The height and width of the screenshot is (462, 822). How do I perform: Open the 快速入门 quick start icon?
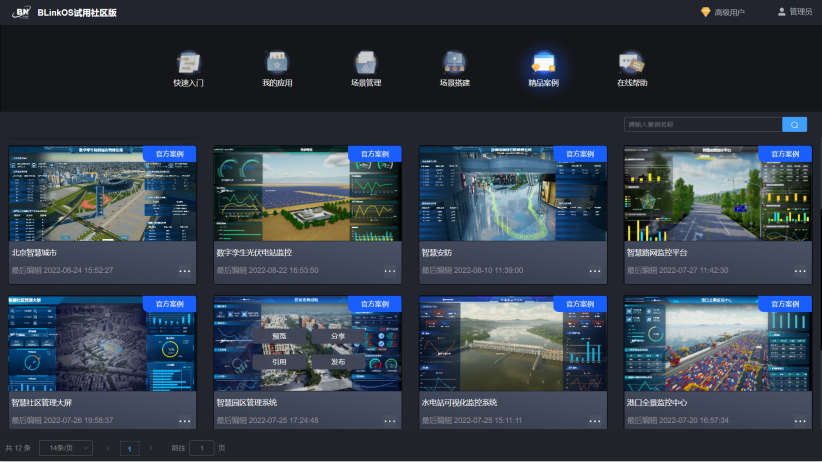point(188,63)
